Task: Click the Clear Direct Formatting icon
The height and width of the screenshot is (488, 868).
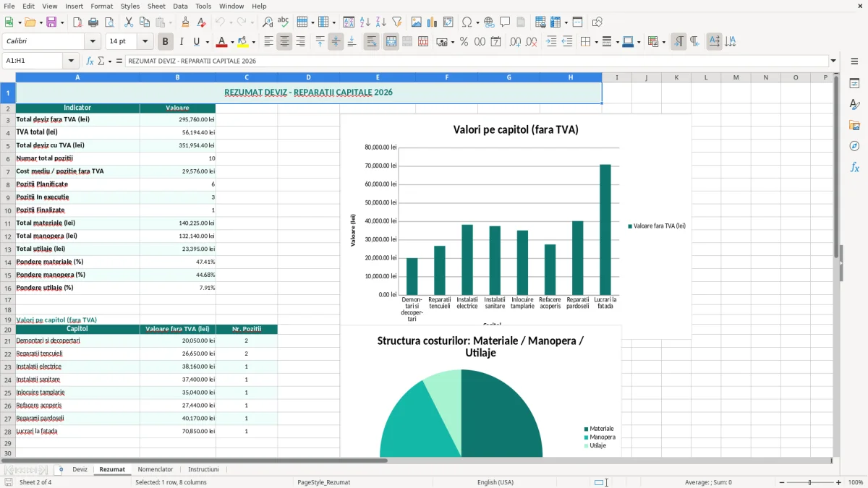Action: [x=201, y=22]
